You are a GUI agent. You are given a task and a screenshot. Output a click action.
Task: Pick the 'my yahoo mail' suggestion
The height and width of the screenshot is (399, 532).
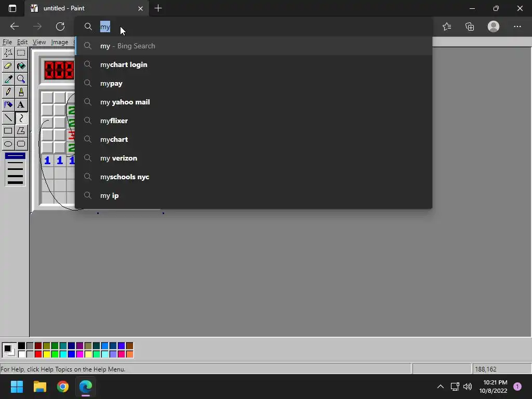point(254,102)
